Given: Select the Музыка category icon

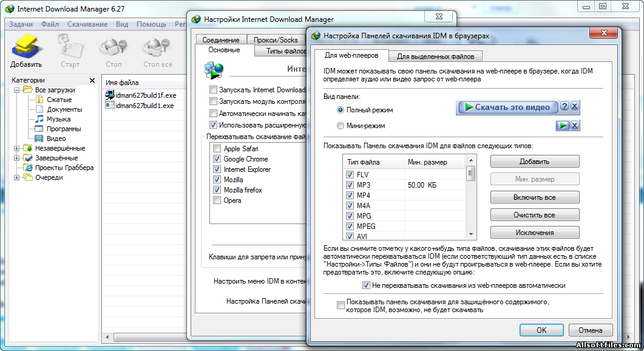Looking at the screenshot, I should pyautogui.click(x=39, y=119).
